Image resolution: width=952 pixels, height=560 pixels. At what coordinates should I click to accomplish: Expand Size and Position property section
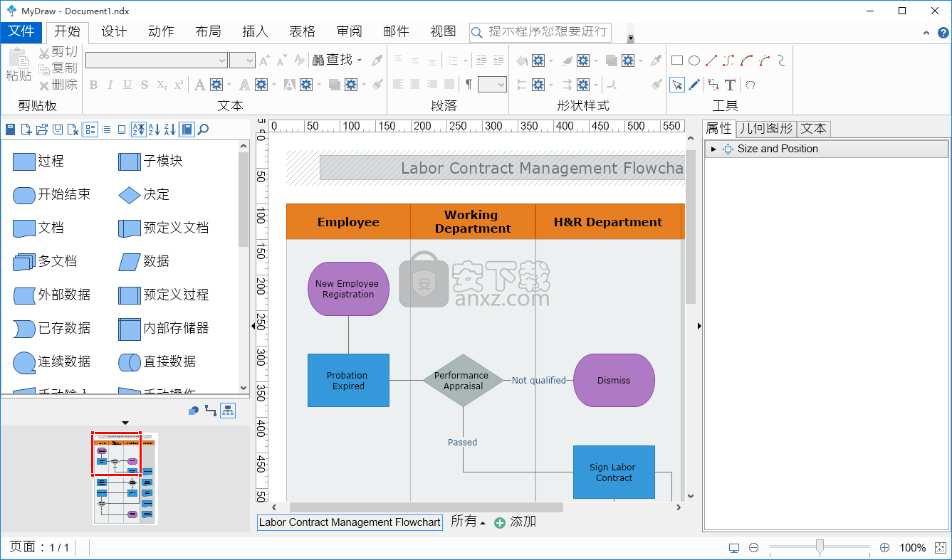[x=713, y=149]
